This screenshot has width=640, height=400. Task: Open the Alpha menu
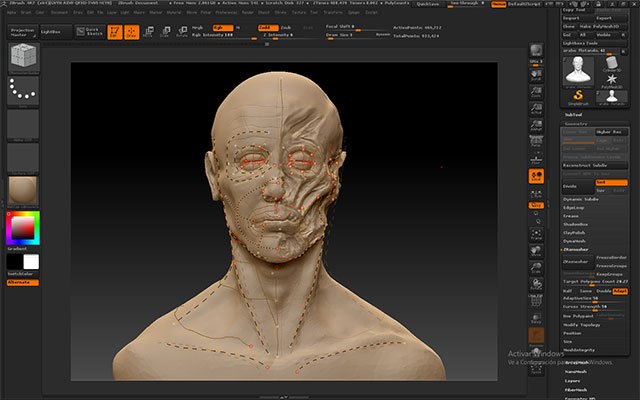[11, 13]
